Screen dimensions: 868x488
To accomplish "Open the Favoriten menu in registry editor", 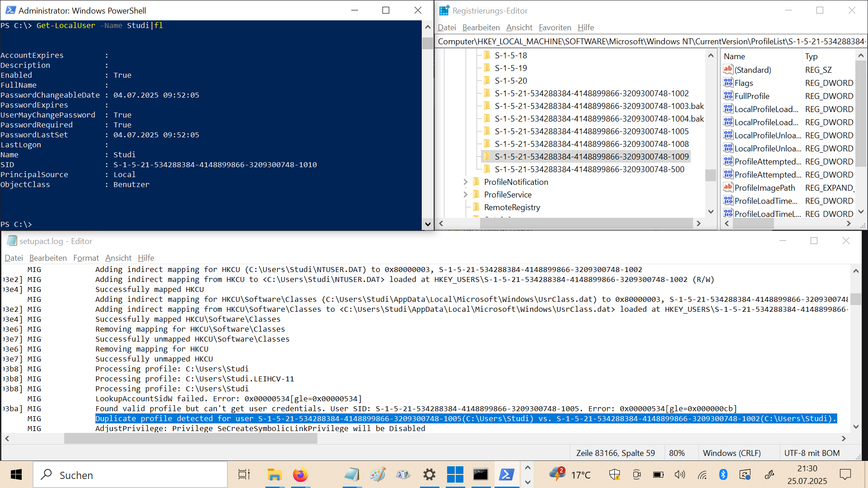I will click(555, 28).
